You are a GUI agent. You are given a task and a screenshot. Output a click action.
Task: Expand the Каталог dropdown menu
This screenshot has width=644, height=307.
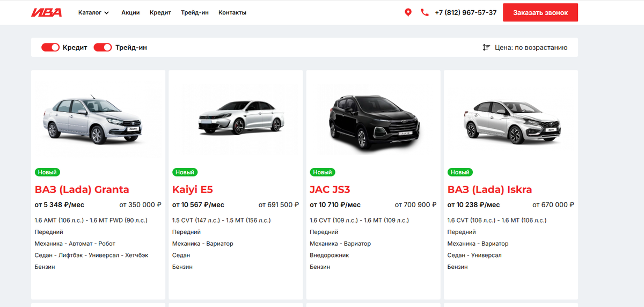[x=93, y=12]
